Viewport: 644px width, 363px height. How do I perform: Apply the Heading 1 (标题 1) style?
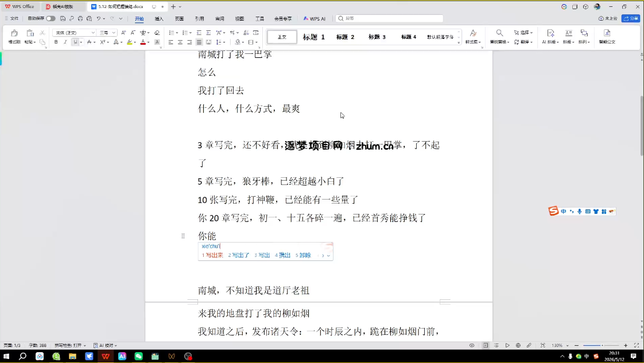click(x=314, y=37)
